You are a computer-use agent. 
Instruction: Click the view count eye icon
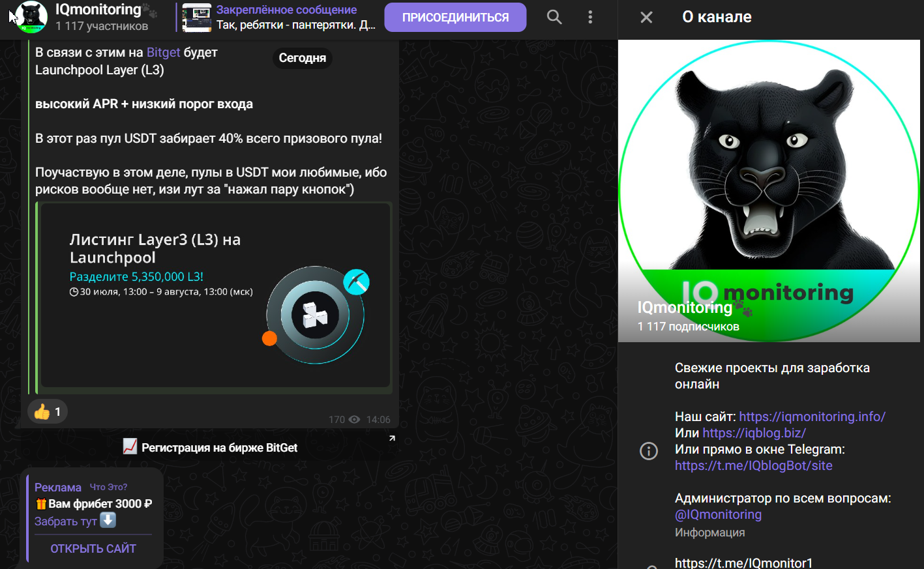point(355,420)
